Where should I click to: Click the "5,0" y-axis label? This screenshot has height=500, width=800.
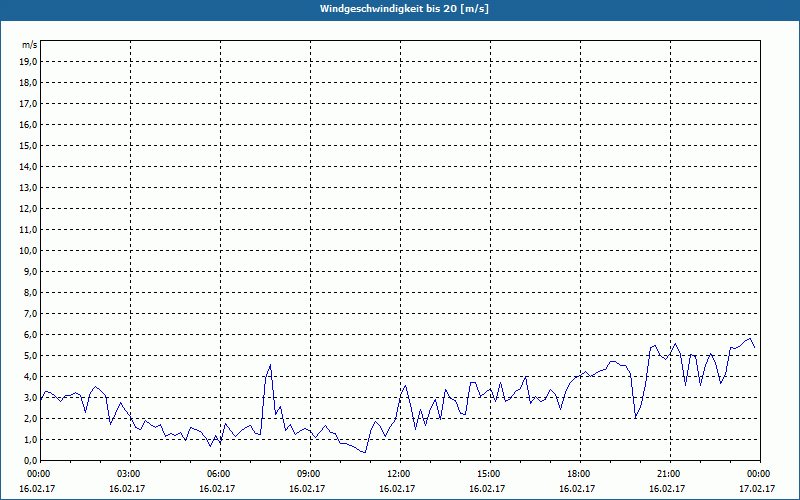click(x=31, y=356)
